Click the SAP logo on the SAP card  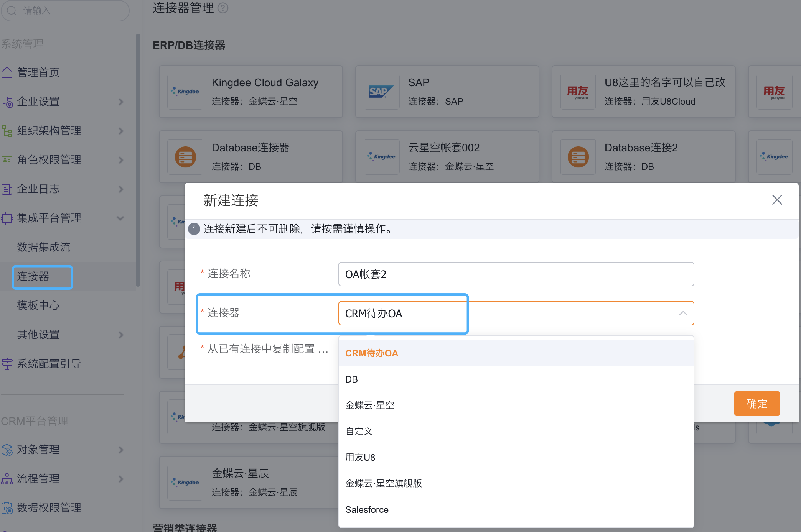click(382, 92)
